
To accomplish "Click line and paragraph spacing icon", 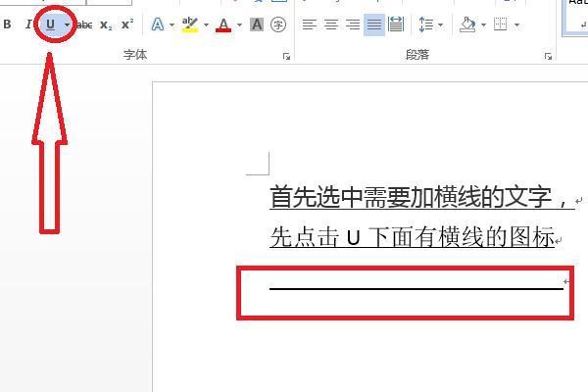I will pyautogui.click(x=425, y=24).
